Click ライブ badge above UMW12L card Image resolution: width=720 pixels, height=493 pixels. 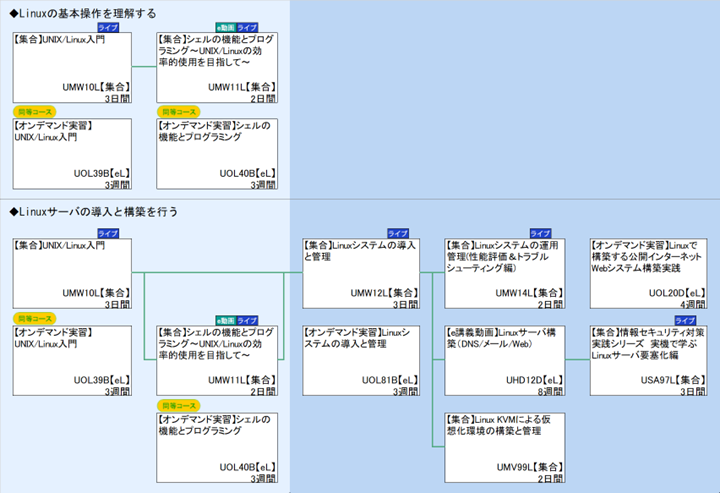[x=398, y=234]
